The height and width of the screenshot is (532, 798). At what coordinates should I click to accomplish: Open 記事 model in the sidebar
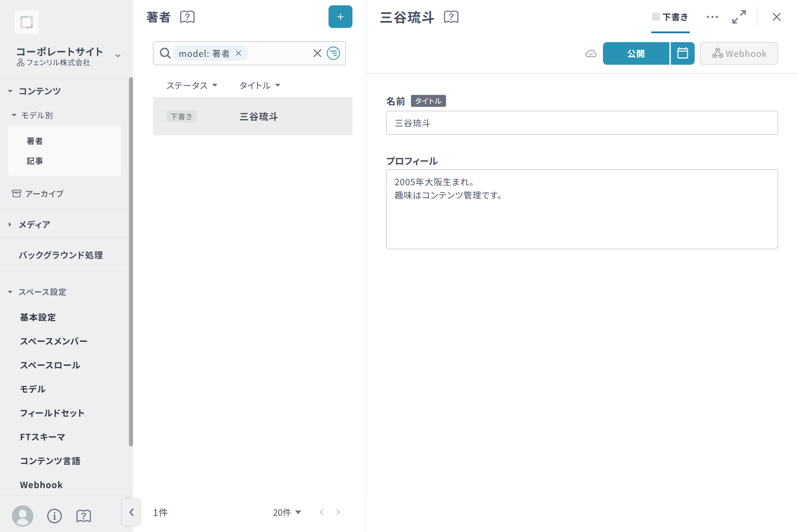[x=35, y=161]
